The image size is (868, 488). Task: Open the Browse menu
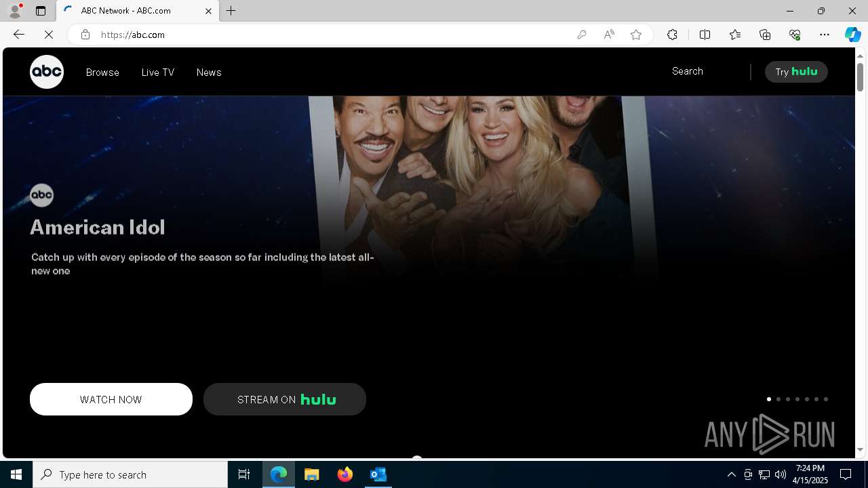coord(102,73)
